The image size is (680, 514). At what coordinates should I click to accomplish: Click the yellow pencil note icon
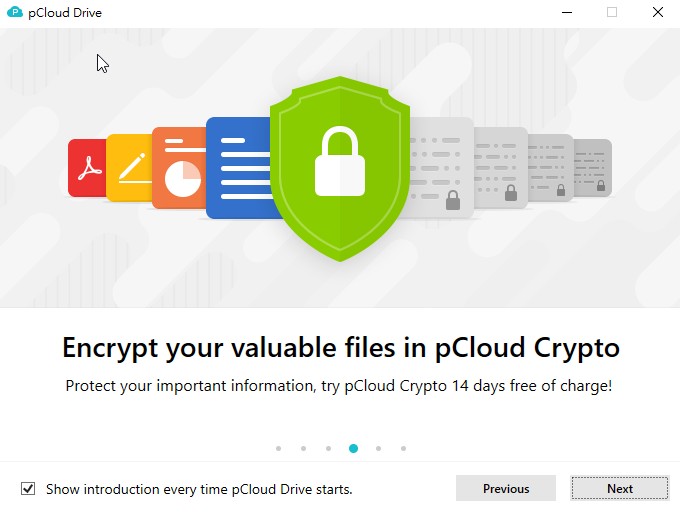pos(129,166)
